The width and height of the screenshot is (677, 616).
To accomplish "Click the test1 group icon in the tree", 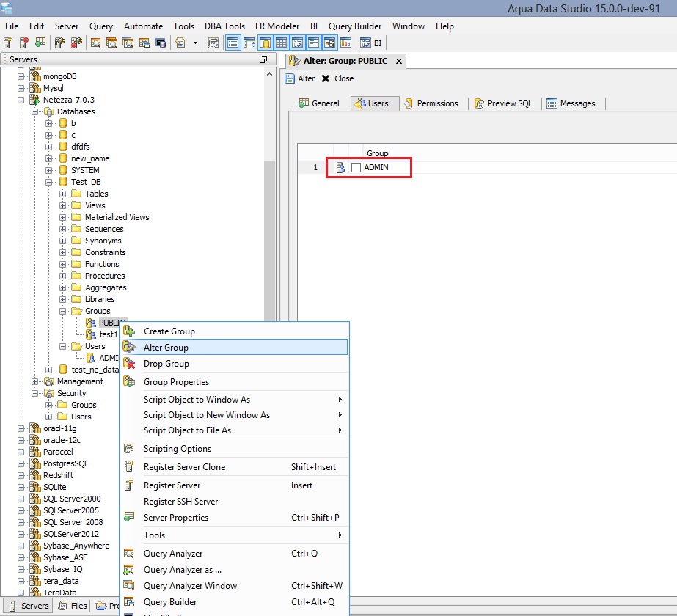I will (x=91, y=334).
